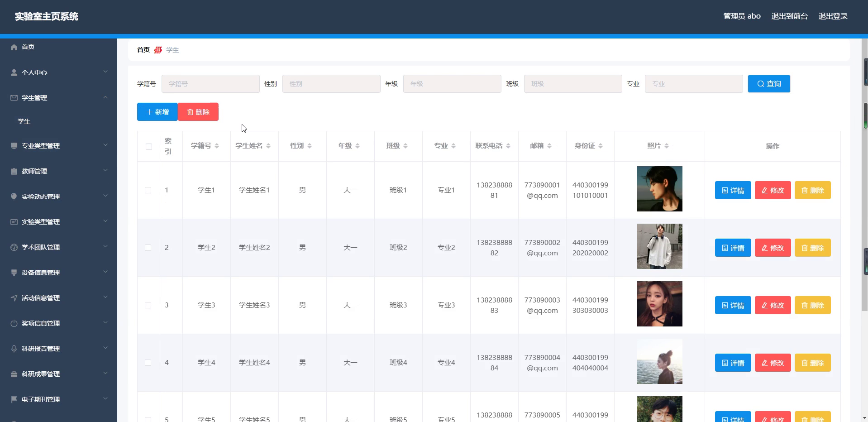Tick the select-all checkbox in table header

coord(149,146)
